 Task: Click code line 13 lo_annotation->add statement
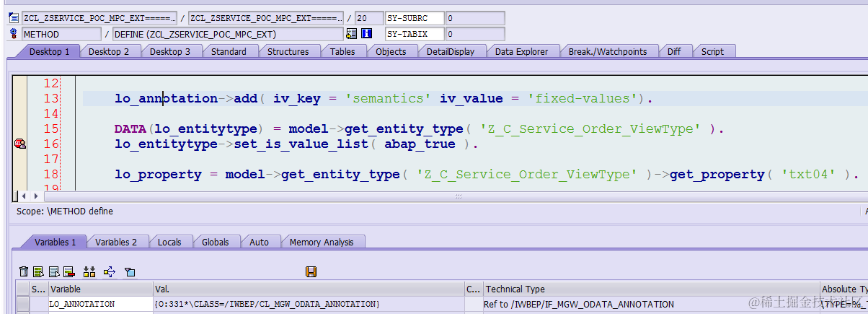click(384, 98)
